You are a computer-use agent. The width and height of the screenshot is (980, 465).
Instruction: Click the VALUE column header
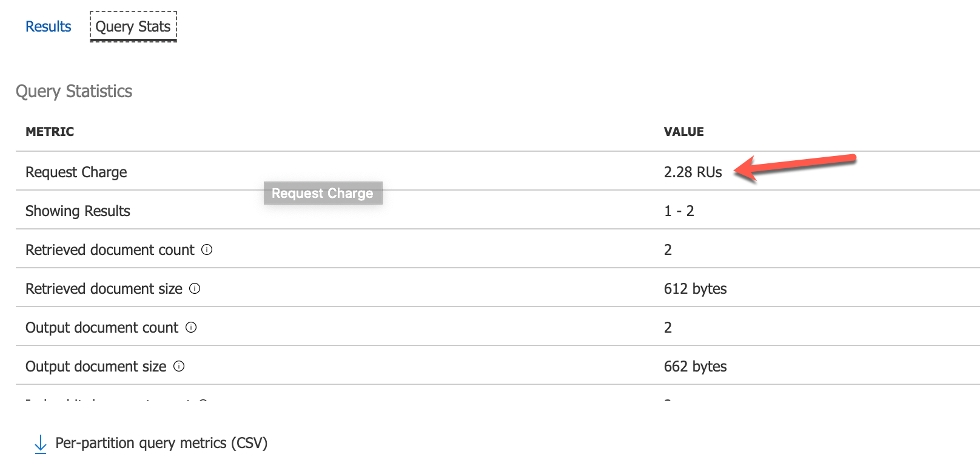(x=683, y=132)
